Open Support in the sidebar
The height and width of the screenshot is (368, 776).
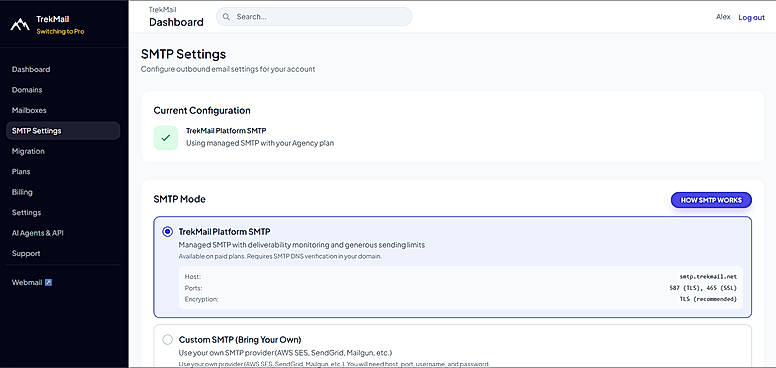[x=26, y=253]
